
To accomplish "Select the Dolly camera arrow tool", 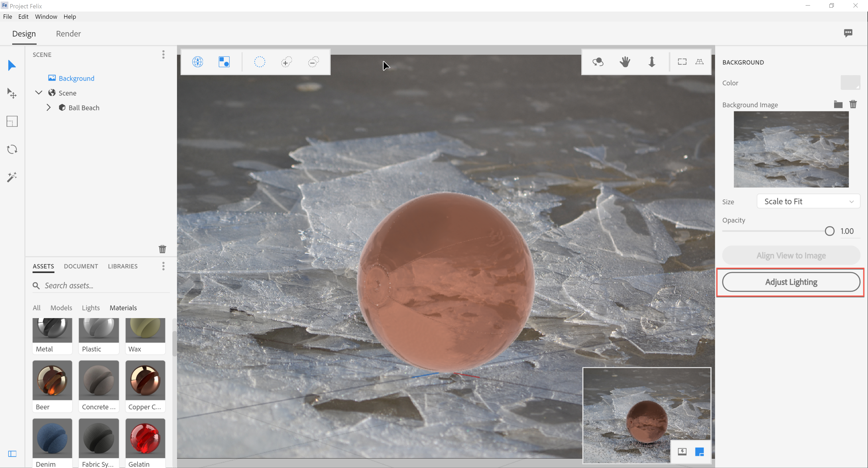I will 652,62.
